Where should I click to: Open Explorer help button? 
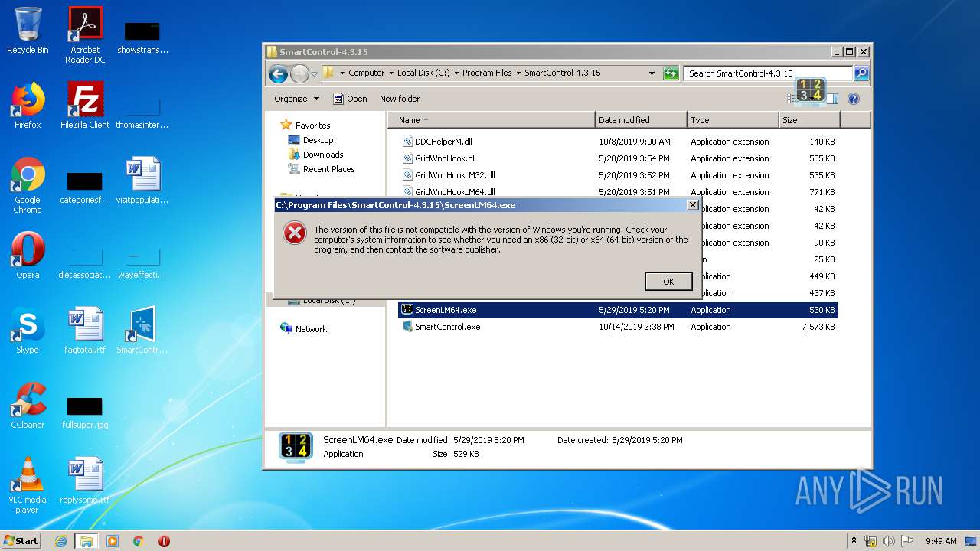point(854,99)
